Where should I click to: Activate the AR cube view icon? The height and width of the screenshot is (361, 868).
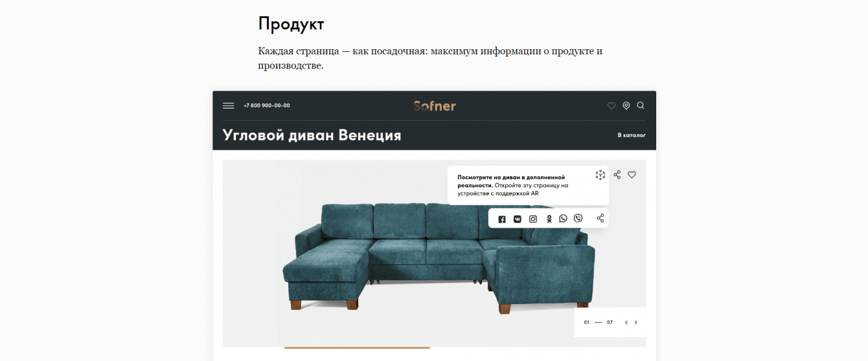[600, 175]
